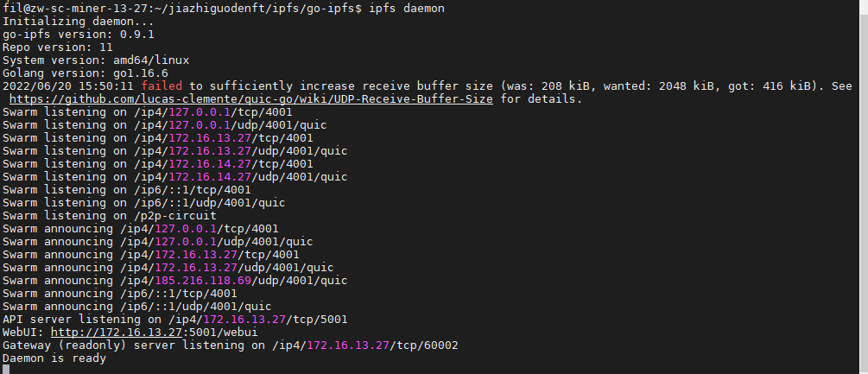Viewport: 868px width, 374px height.
Task: Click the 2022/06/20 15:50:11 timestamp
Action: pyautogui.click(x=68, y=86)
